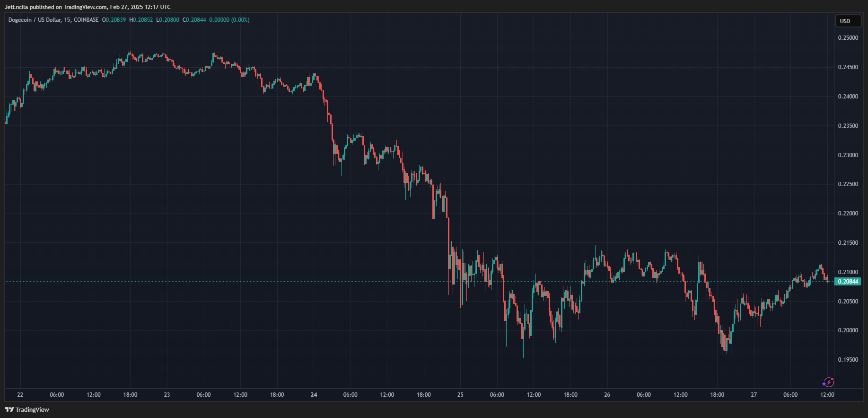Image resolution: width=868 pixels, height=418 pixels.
Task: Click date label 24 on time axis
Action: (314, 395)
